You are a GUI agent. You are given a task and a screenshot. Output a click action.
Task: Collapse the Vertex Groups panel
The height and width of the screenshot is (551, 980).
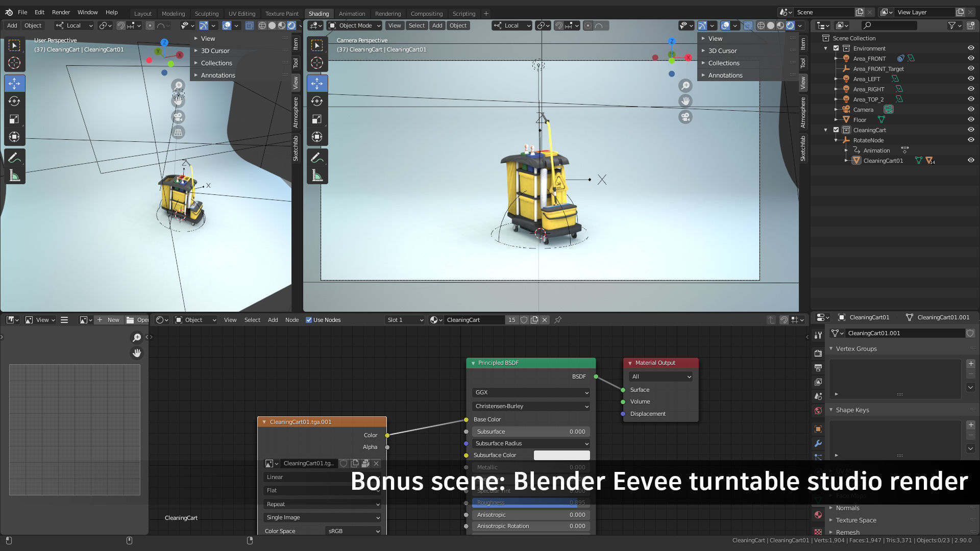pos(856,348)
